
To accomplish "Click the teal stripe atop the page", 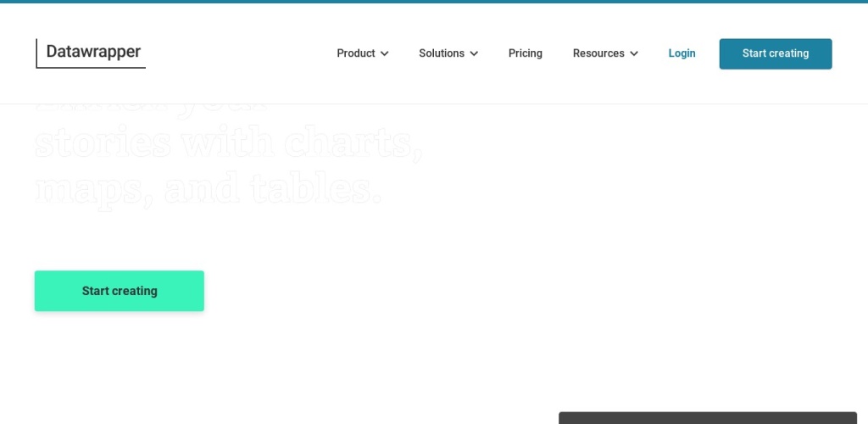I will [434, 2].
